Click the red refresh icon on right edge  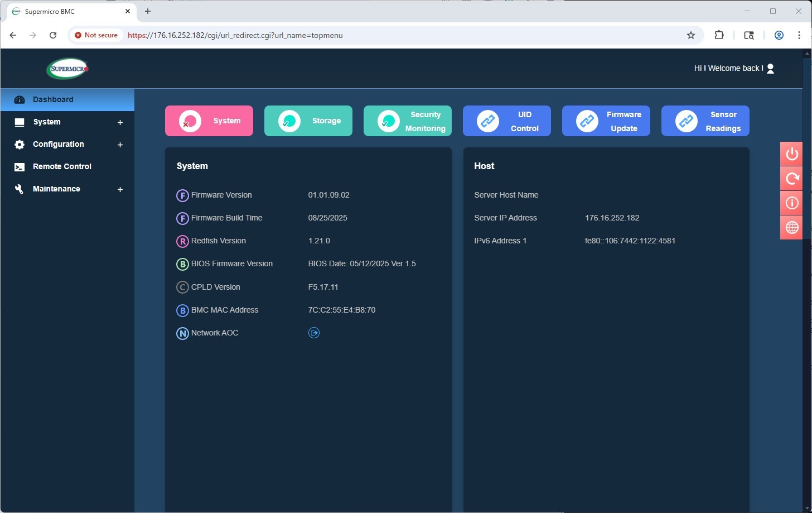pos(791,179)
